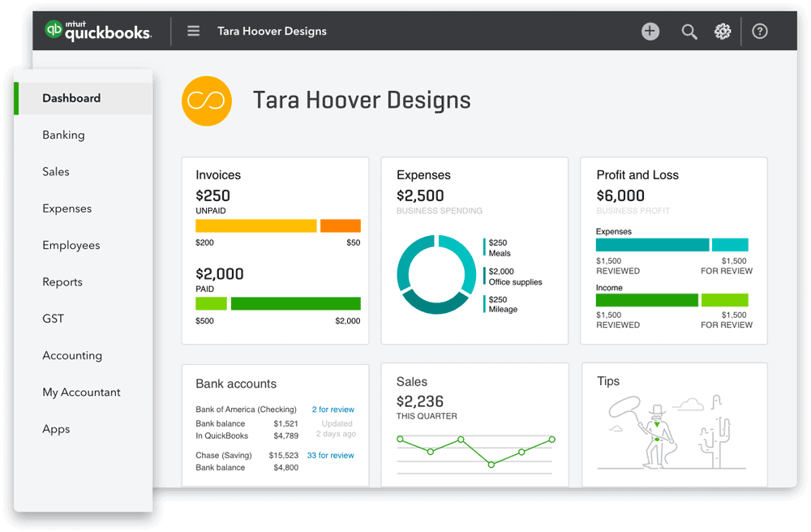Viewport: 811px width, 532px height.
Task: Open Apps in sidebar
Action: [x=56, y=430]
